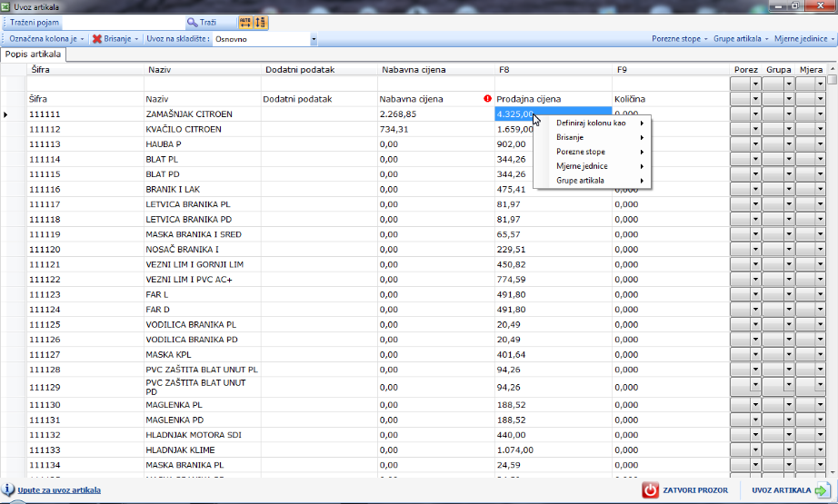
Task: Select code cell 111113
Action: 85,144
